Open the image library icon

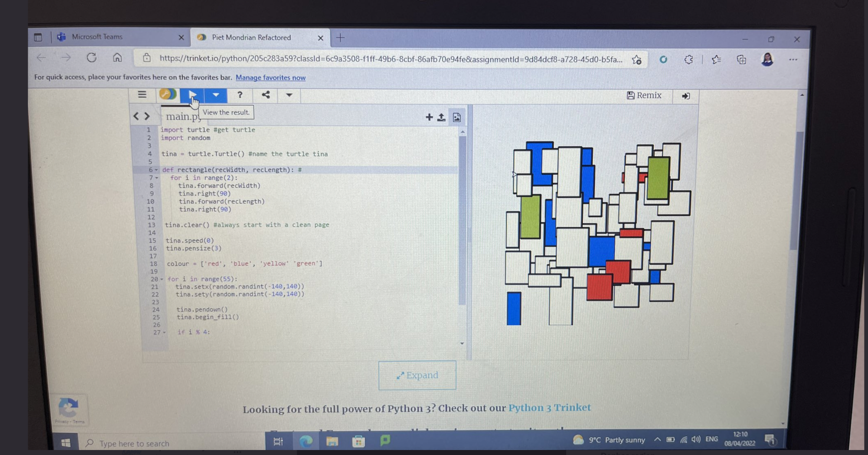click(457, 117)
